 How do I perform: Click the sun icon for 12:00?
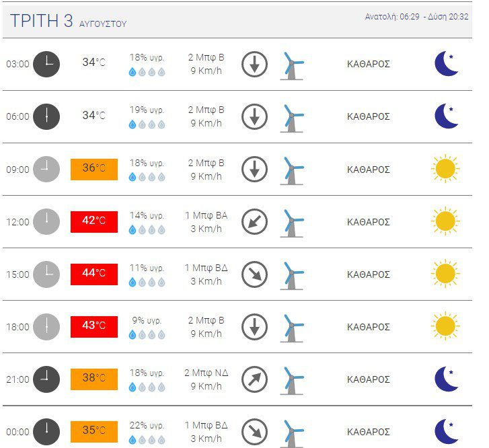click(x=445, y=221)
